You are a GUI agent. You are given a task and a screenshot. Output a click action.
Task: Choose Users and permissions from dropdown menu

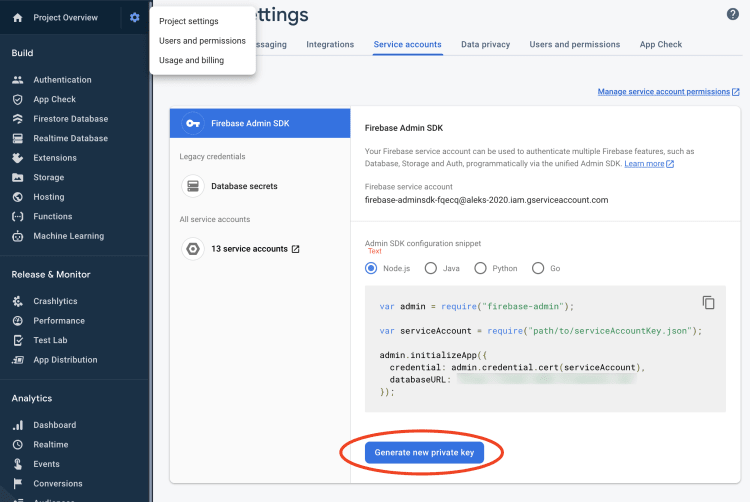(x=203, y=41)
